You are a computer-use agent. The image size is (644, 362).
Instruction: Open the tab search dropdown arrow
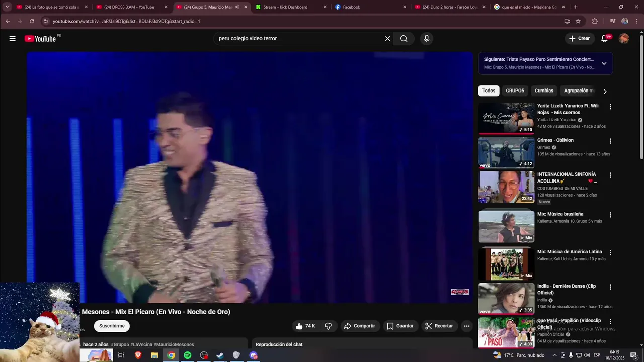[x=7, y=7]
